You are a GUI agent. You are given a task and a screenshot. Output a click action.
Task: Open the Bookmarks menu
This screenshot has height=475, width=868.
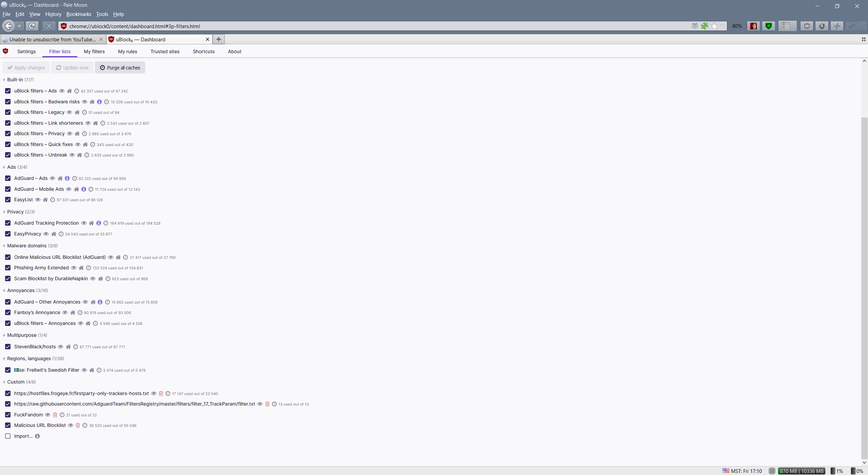[x=79, y=14]
